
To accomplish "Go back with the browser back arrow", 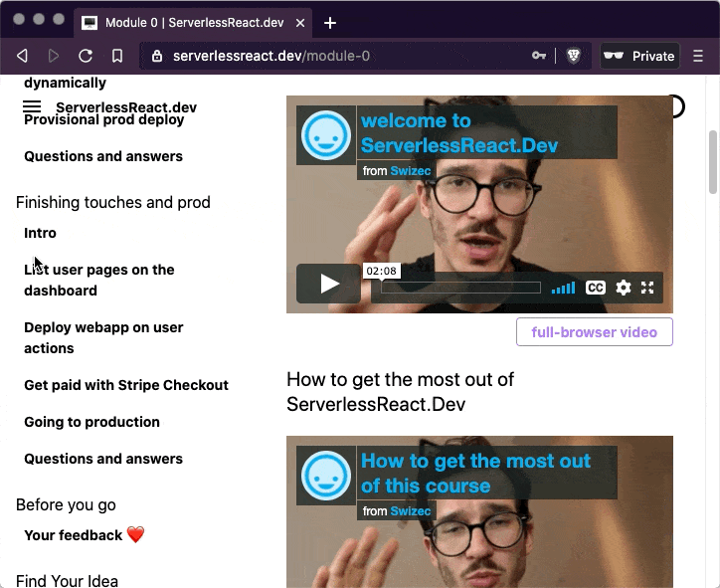I will [x=22, y=56].
